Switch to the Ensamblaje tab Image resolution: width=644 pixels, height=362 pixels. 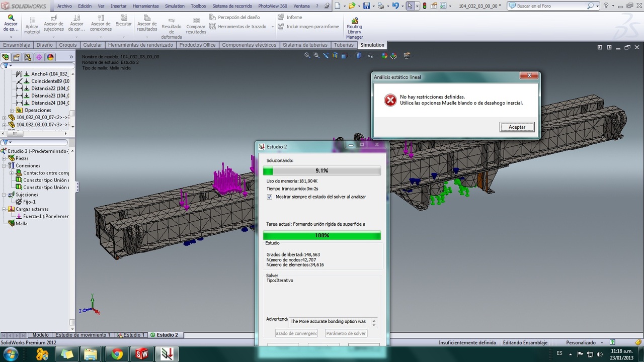click(x=17, y=45)
